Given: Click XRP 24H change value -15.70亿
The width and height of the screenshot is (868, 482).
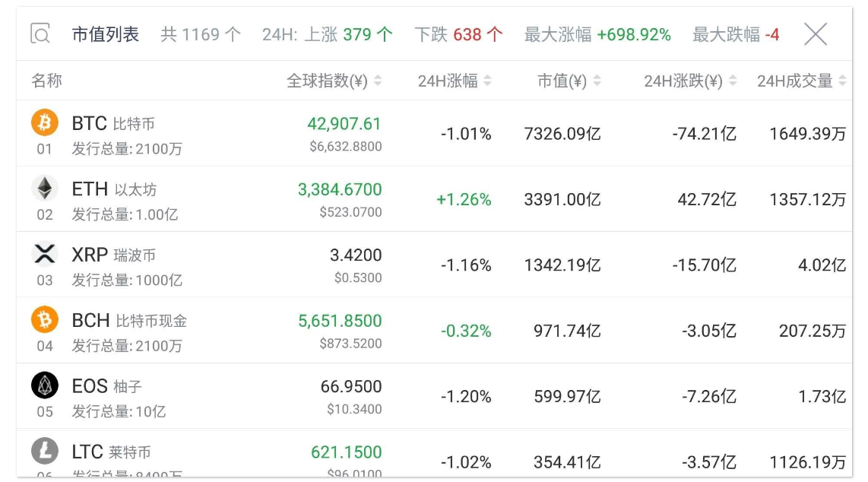Looking at the screenshot, I should 705,265.
